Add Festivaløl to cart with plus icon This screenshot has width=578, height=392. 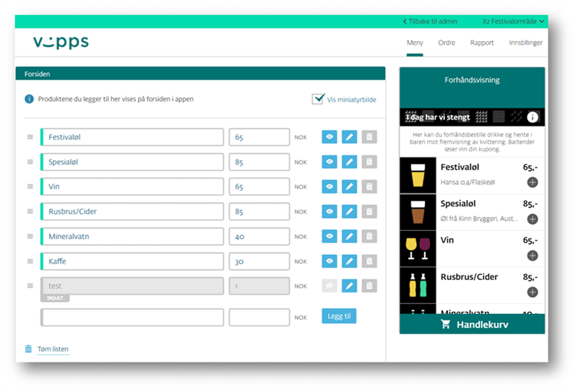(x=532, y=183)
